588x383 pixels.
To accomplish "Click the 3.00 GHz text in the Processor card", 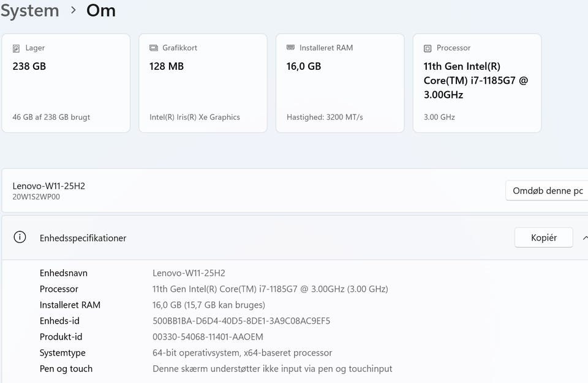I will [439, 117].
